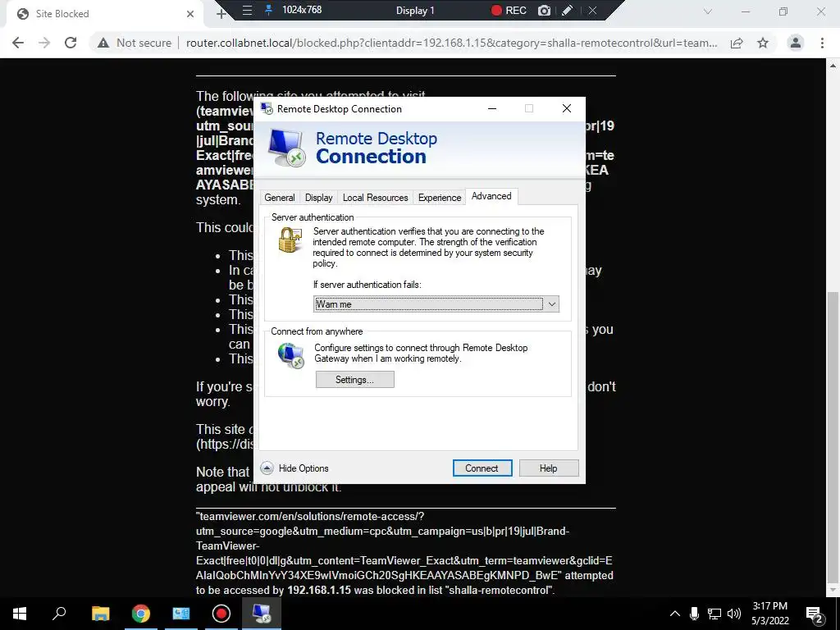Screen dimensions: 840x630
Task: Click the 1024x768 resolution label
Action: pos(302,10)
